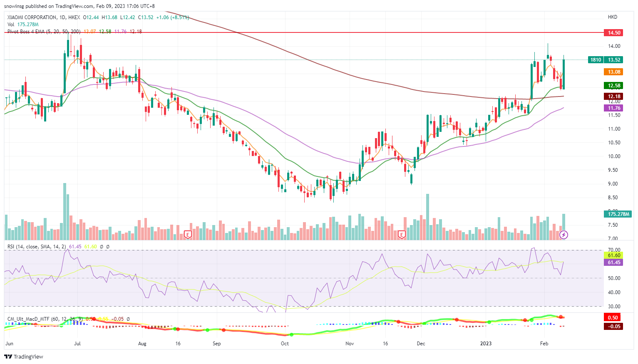Image resolution: width=638 pixels, height=364 pixels.
Task: Click the Jun date label on time axis
Action: point(9,344)
